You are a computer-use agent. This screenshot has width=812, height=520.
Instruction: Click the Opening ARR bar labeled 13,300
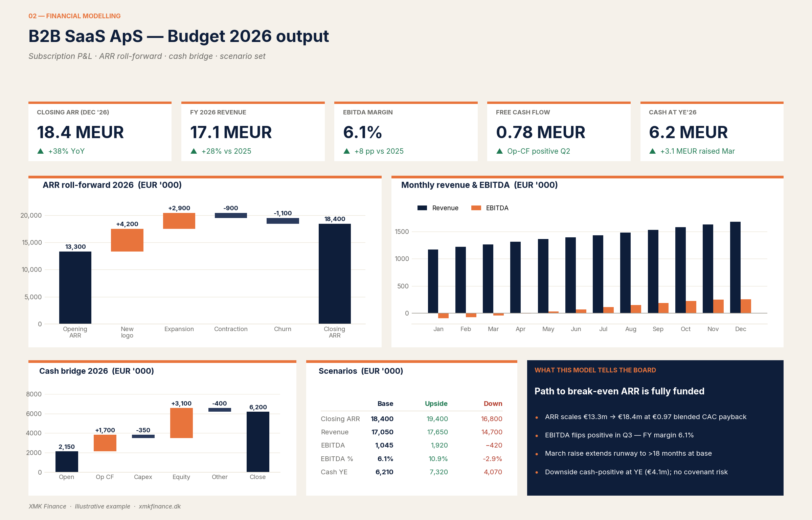tap(75, 288)
